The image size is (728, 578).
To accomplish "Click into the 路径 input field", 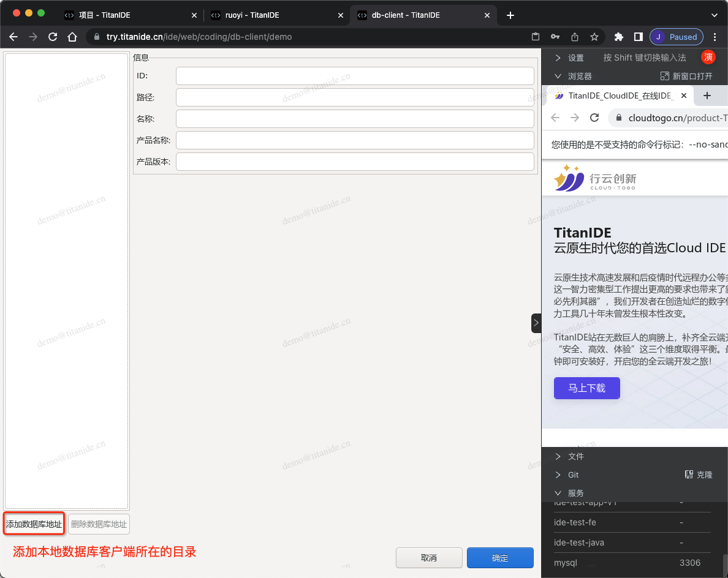I will 355,97.
